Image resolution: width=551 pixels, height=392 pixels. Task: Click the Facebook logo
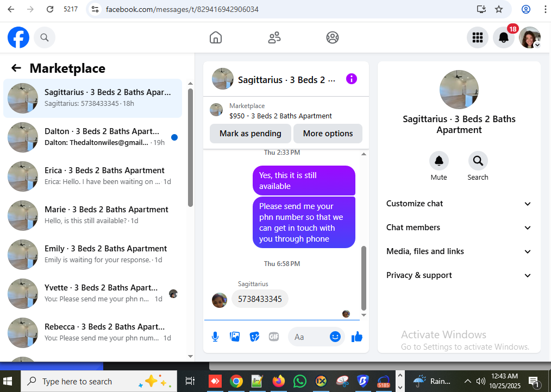[x=18, y=37]
